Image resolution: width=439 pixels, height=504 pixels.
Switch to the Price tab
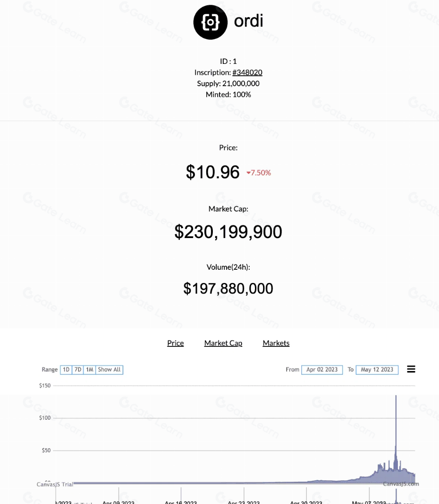[176, 343]
